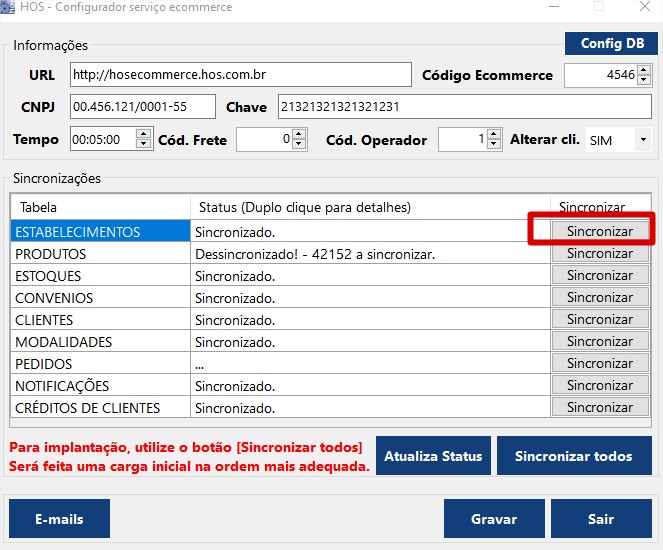Click the Chave input field
This screenshot has width=663, height=550.
click(x=464, y=107)
